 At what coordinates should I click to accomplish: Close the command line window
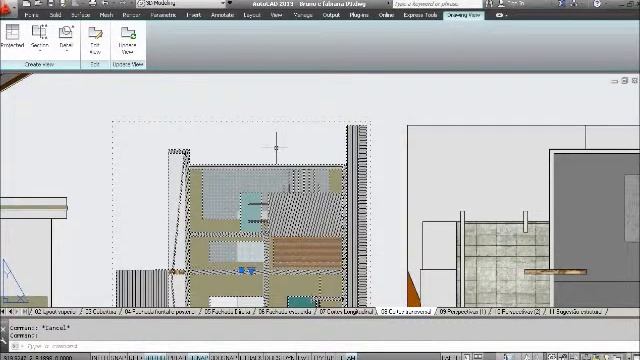point(4,329)
